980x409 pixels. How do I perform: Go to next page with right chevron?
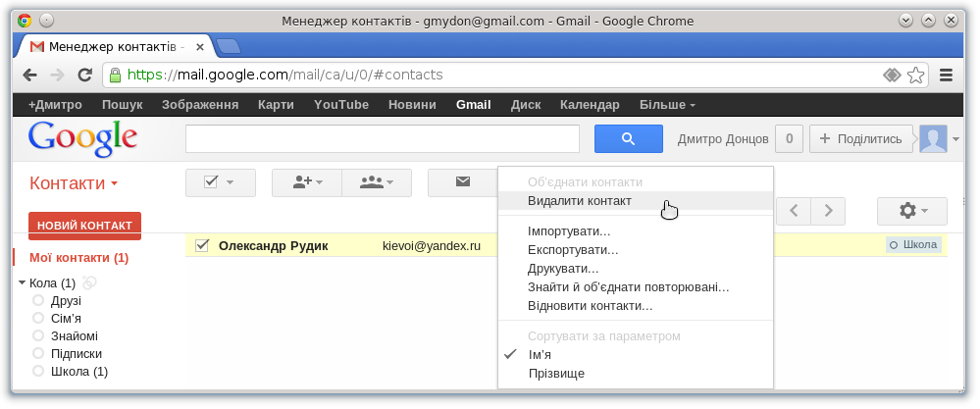828,211
